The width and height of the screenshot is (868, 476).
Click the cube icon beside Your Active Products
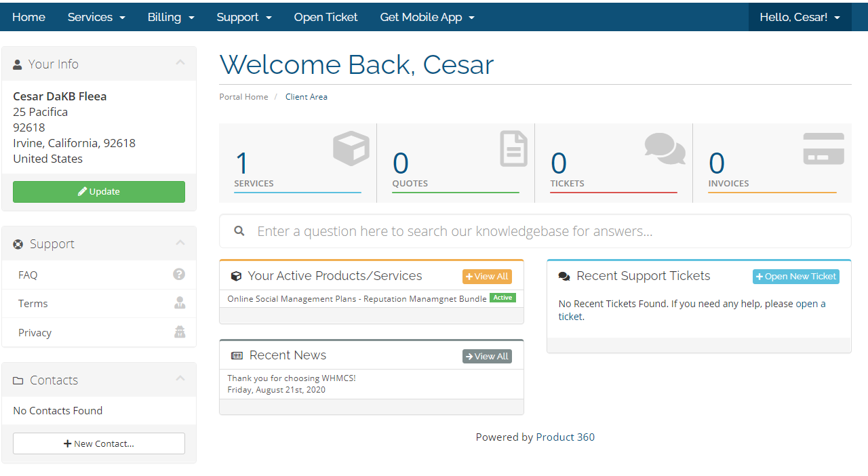236,277
